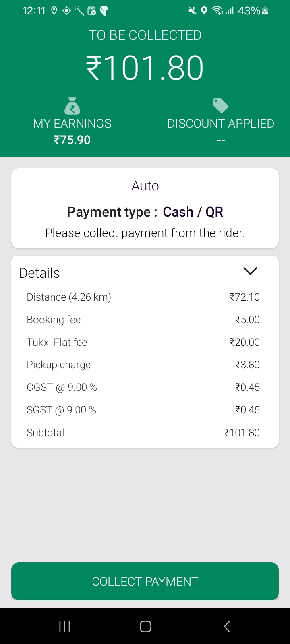The height and width of the screenshot is (644, 290).
Task: Tap the Distance (4.26 km) row
Action: coord(143,297)
